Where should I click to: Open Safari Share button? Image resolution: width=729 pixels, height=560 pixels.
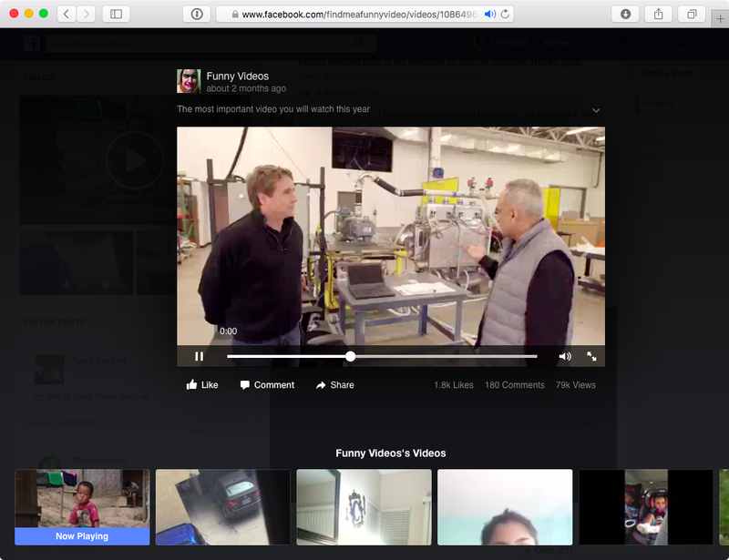(x=658, y=14)
